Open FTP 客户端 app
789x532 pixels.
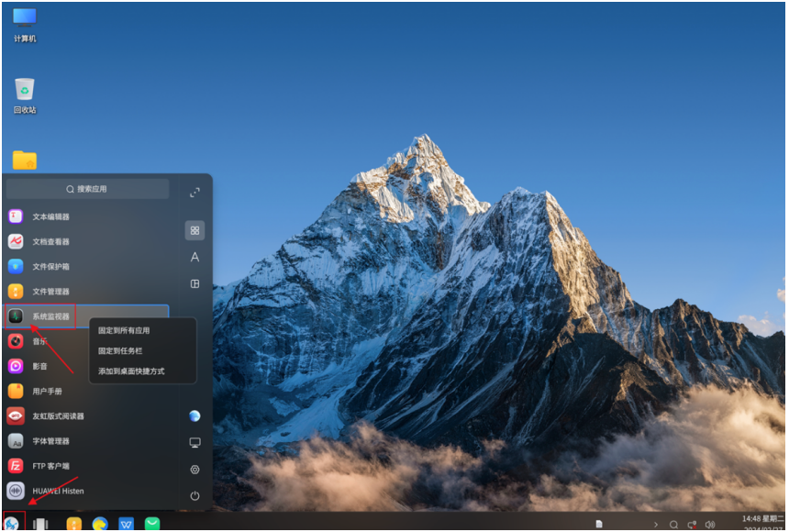50,466
